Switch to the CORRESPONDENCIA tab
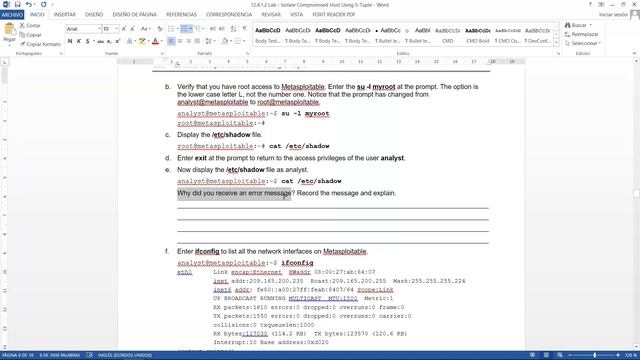This screenshot has height=360, width=640. click(229, 15)
